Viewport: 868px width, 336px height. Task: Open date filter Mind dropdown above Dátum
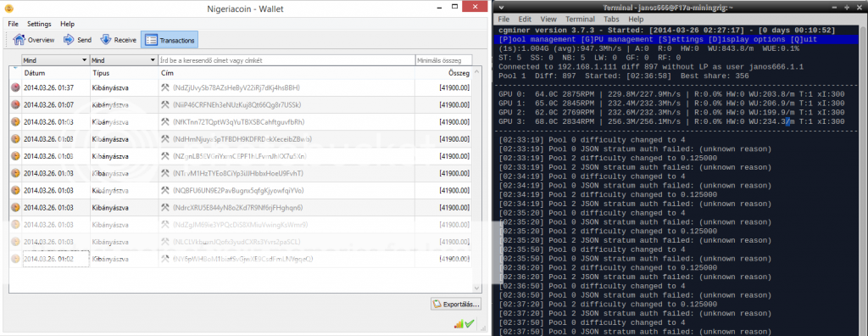(x=55, y=60)
